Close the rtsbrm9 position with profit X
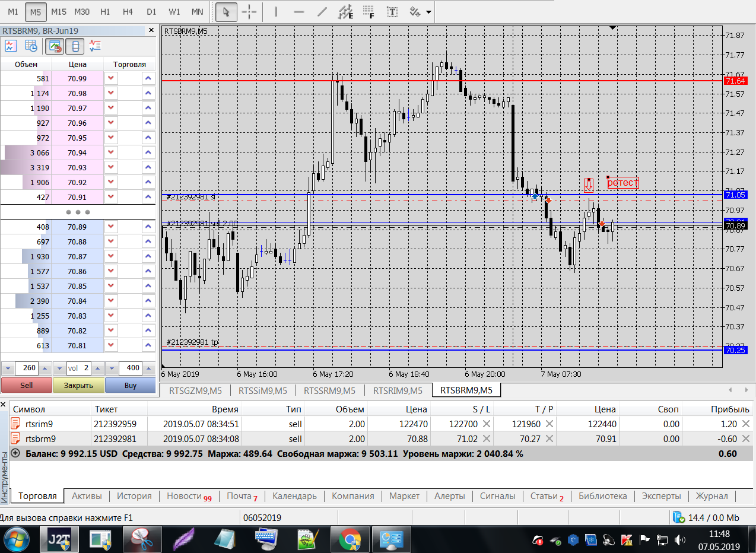Image resolution: width=756 pixels, height=553 pixels. pos(746,439)
